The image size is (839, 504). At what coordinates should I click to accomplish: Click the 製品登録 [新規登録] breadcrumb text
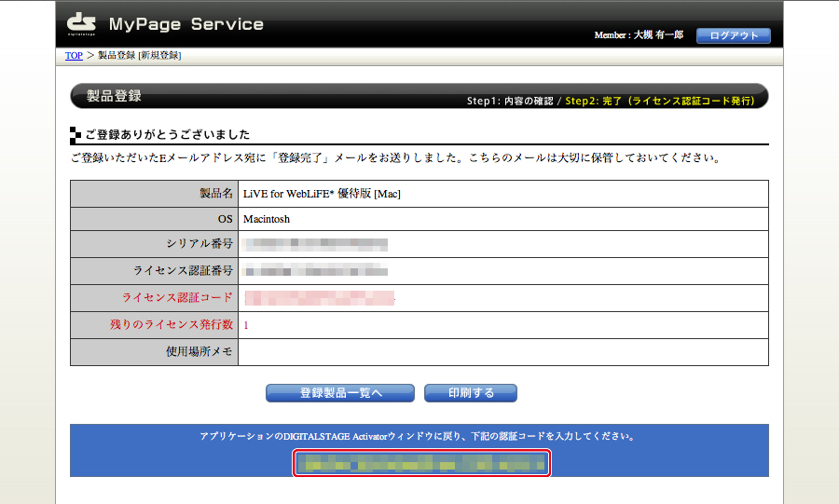pyautogui.click(x=139, y=56)
